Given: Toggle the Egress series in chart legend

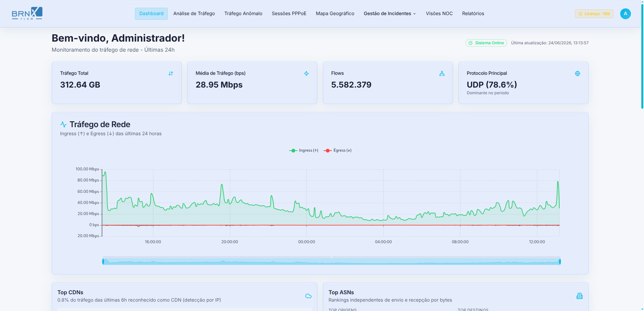Looking at the screenshot, I should 338,150.
